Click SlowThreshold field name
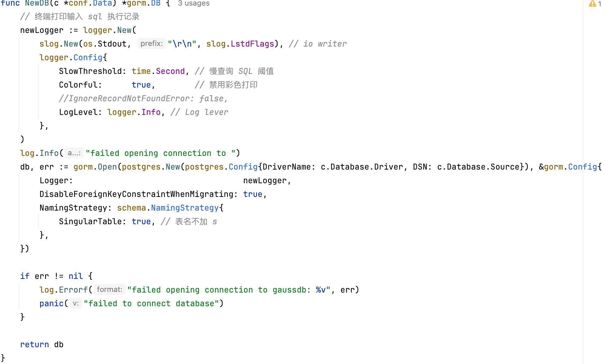 pyautogui.click(x=90, y=71)
